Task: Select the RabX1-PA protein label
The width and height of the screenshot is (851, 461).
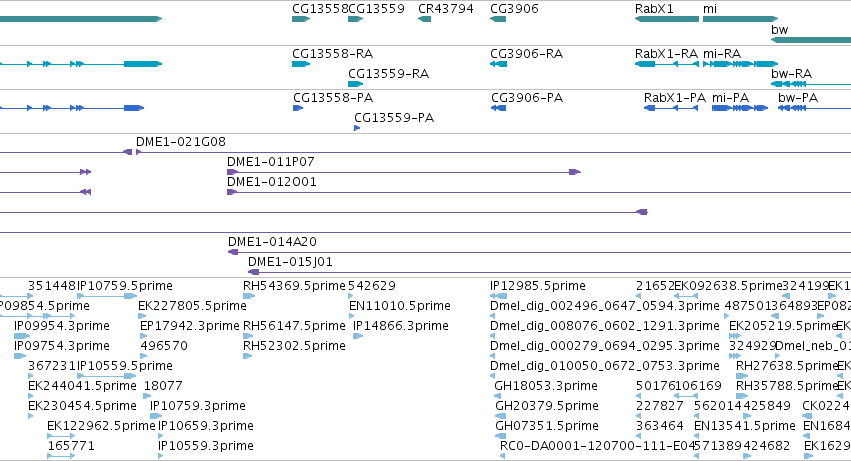Action: (675, 98)
